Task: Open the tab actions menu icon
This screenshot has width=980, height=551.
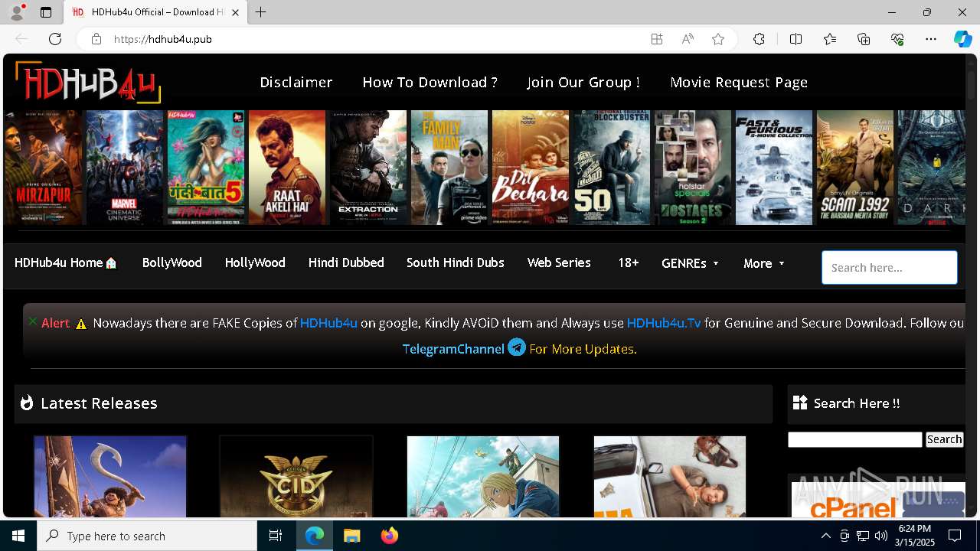Action: click(46, 12)
